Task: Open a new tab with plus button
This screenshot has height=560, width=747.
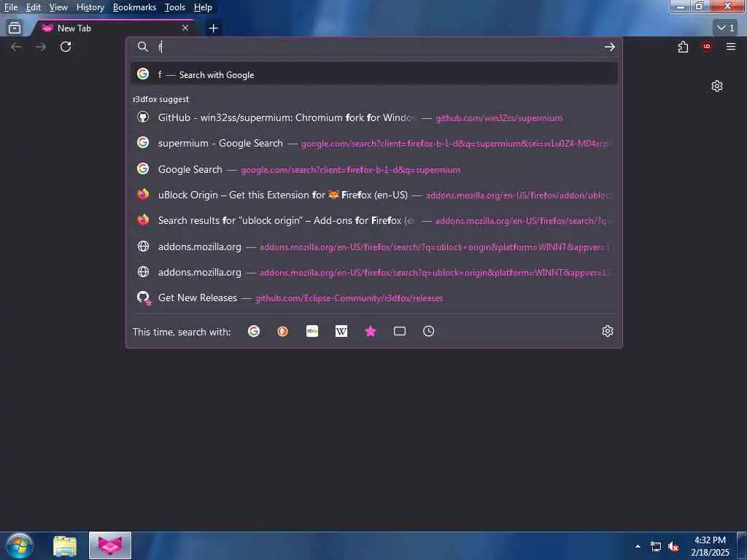Action: point(214,28)
